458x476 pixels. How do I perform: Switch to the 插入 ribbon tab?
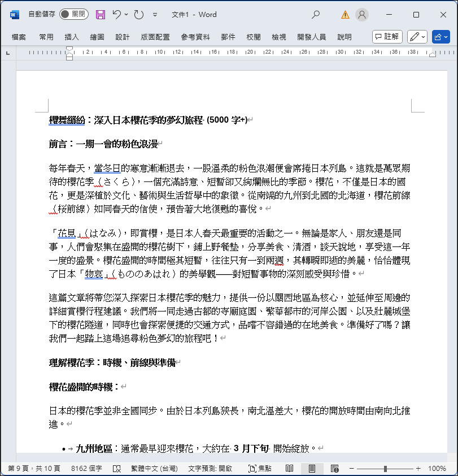click(x=72, y=37)
